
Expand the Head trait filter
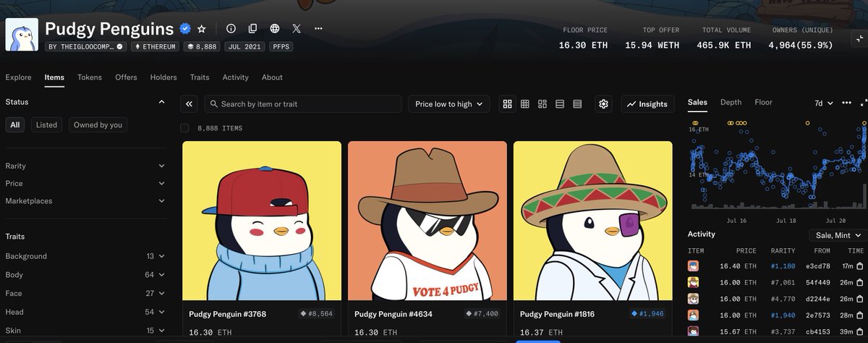[x=85, y=312]
